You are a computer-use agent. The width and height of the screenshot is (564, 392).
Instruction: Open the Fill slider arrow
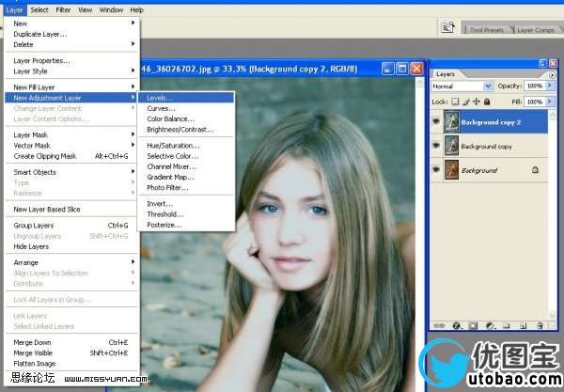tap(550, 102)
